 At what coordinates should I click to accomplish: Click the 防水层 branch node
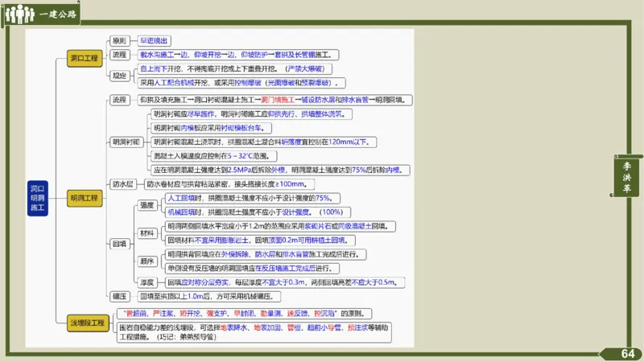click(x=123, y=184)
